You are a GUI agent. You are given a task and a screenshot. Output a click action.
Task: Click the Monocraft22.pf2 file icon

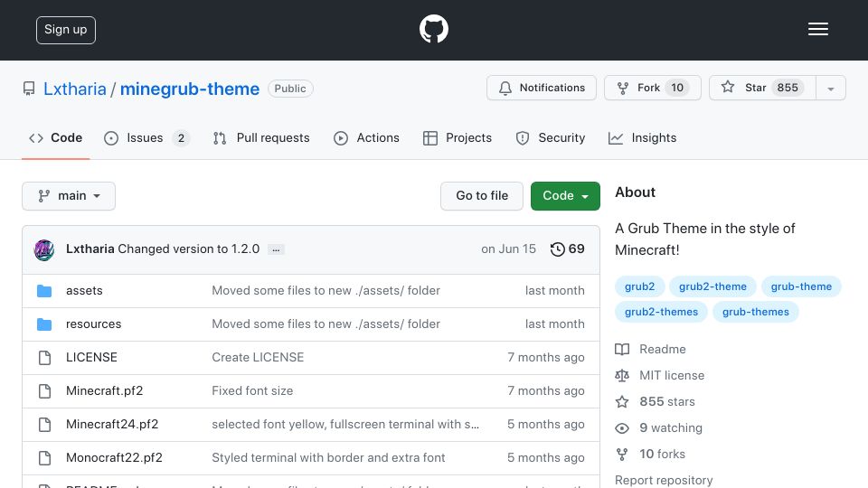coord(44,458)
